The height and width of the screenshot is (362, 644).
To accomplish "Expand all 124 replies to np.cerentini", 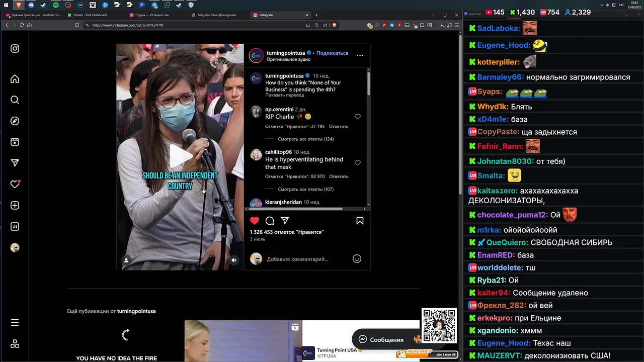I will (306, 139).
